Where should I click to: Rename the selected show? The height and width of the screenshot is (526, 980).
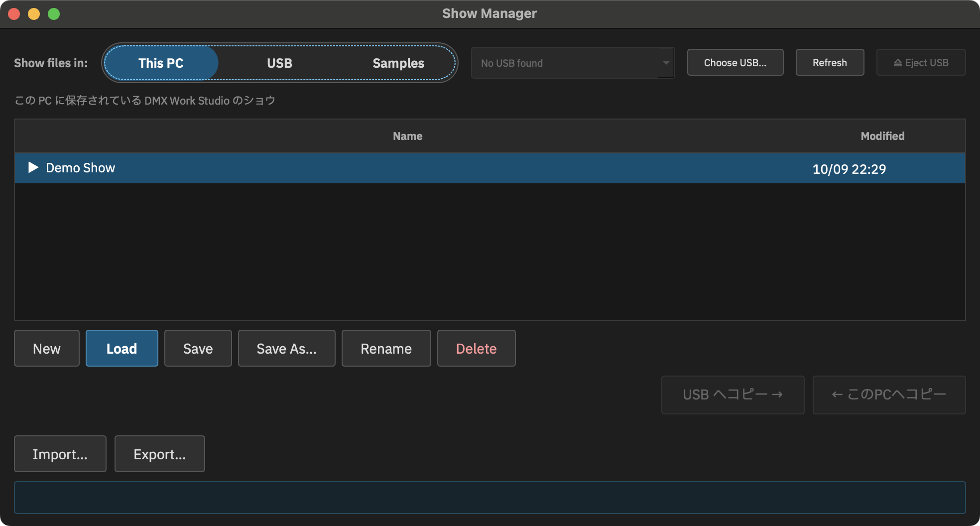pyautogui.click(x=386, y=348)
